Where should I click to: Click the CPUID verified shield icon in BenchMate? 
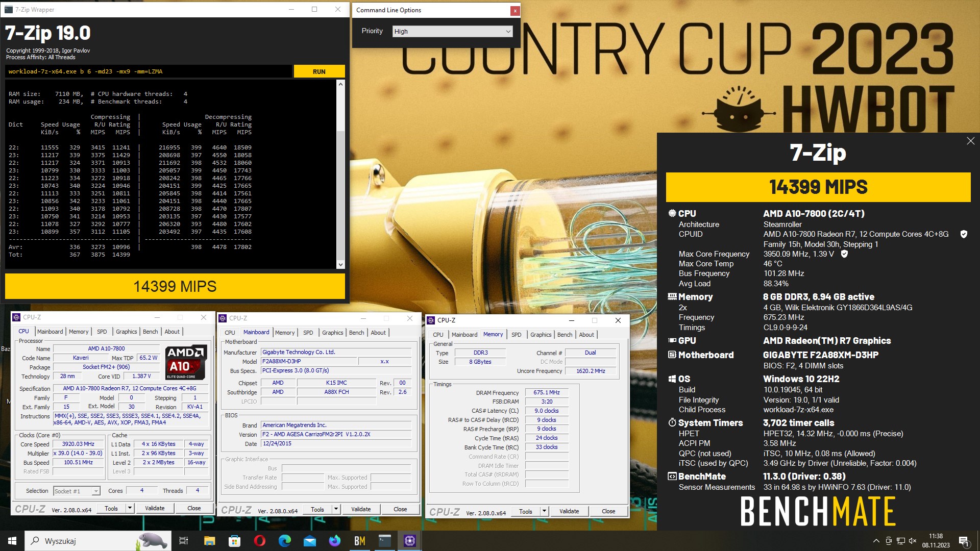point(964,234)
